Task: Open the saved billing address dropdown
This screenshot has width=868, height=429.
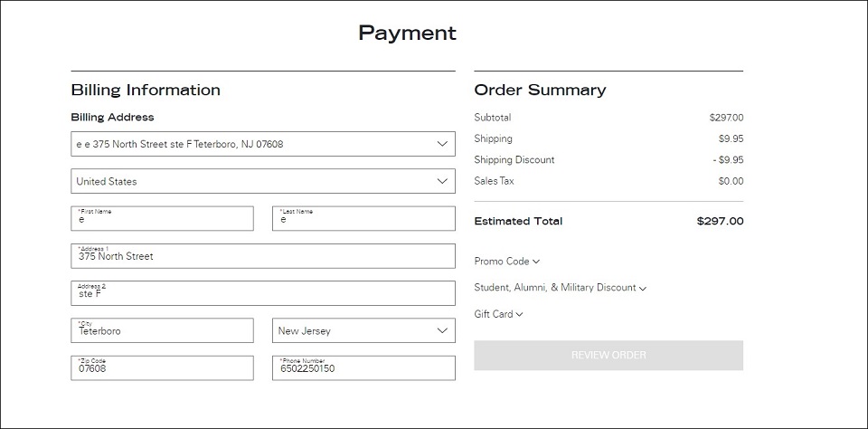Action: [x=263, y=144]
